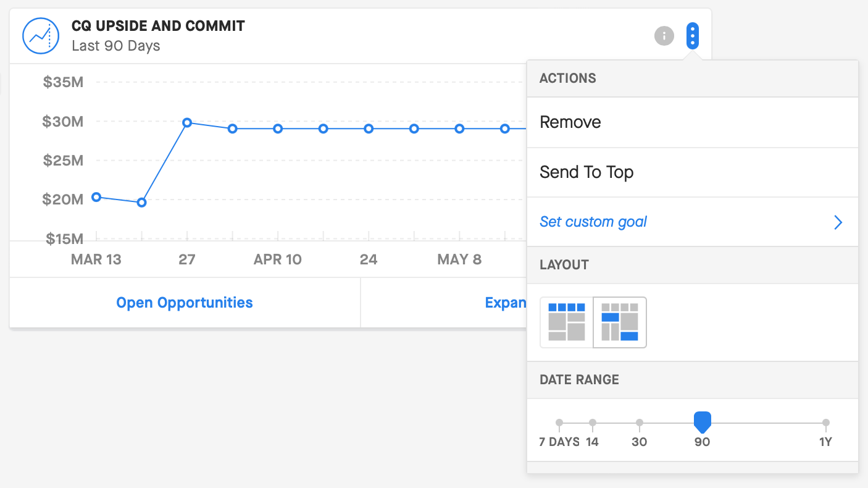
Task: Click the Mar 13 first data point
Action: (x=96, y=197)
